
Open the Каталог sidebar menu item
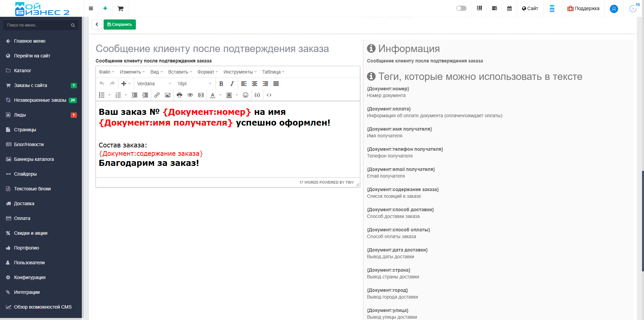pos(22,71)
